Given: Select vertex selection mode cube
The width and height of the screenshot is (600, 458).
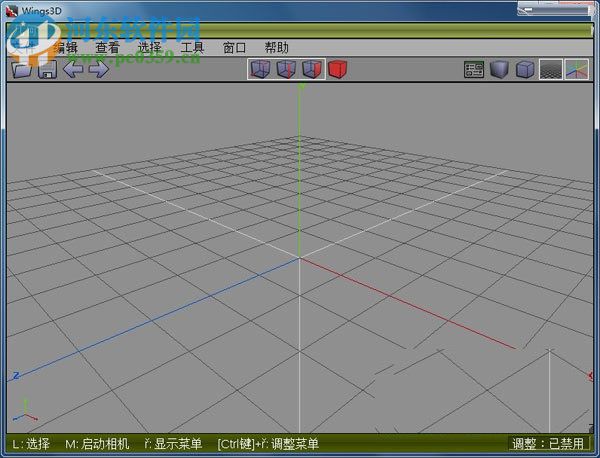Looking at the screenshot, I should coord(261,69).
